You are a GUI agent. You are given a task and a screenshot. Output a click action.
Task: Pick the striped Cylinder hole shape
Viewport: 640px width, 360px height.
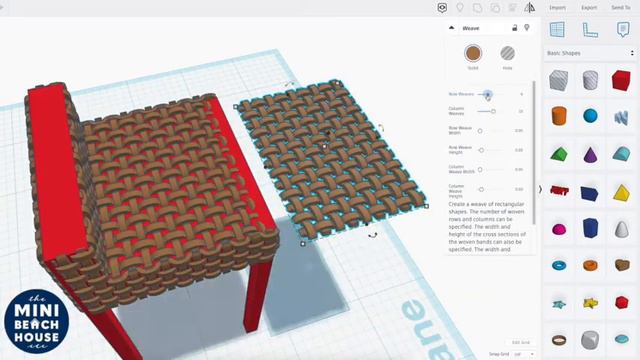pyautogui.click(x=590, y=80)
